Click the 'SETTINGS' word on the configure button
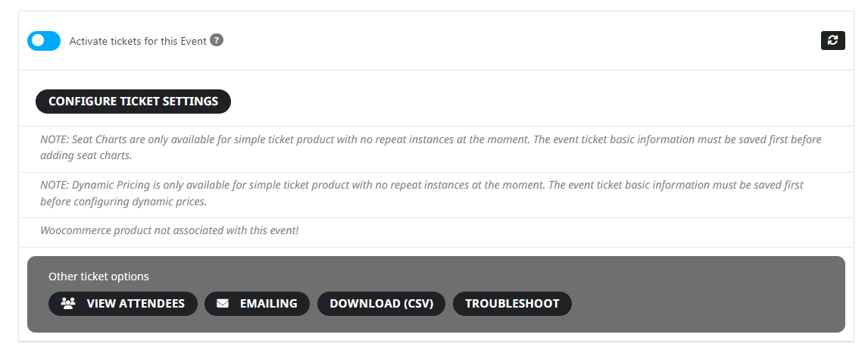Image resolution: width=868 pixels, height=350 pixels. pyautogui.click(x=190, y=102)
